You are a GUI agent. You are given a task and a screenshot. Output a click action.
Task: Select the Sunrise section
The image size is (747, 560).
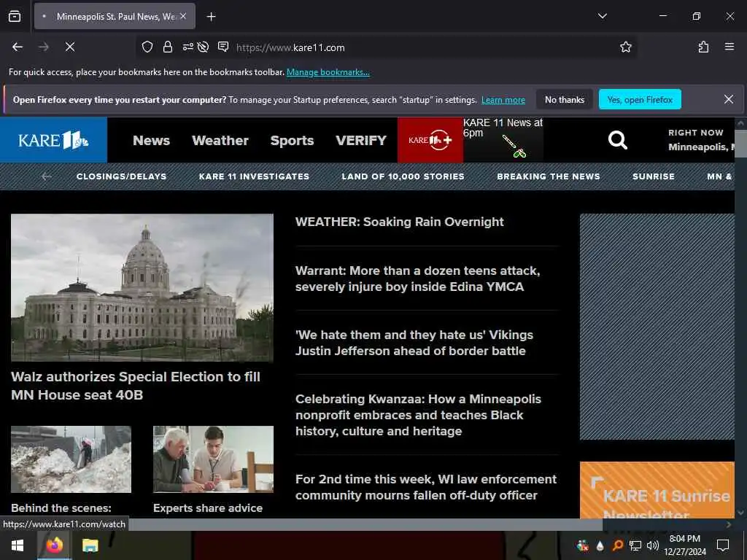click(654, 176)
